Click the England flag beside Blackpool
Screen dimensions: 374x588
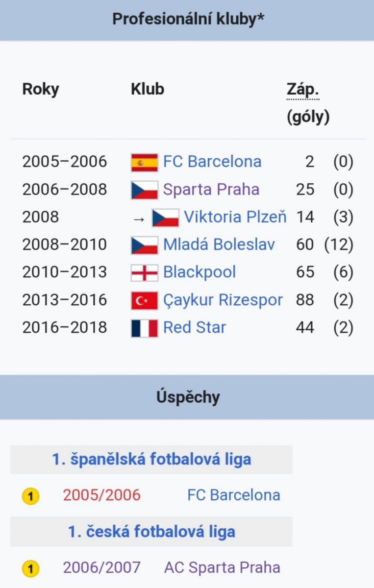[x=145, y=272]
